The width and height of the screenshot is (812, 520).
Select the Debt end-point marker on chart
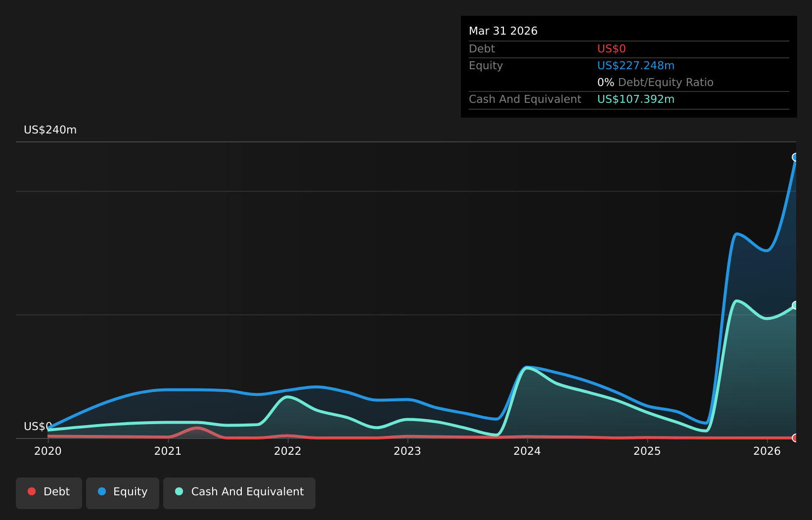pyautogui.click(x=796, y=438)
